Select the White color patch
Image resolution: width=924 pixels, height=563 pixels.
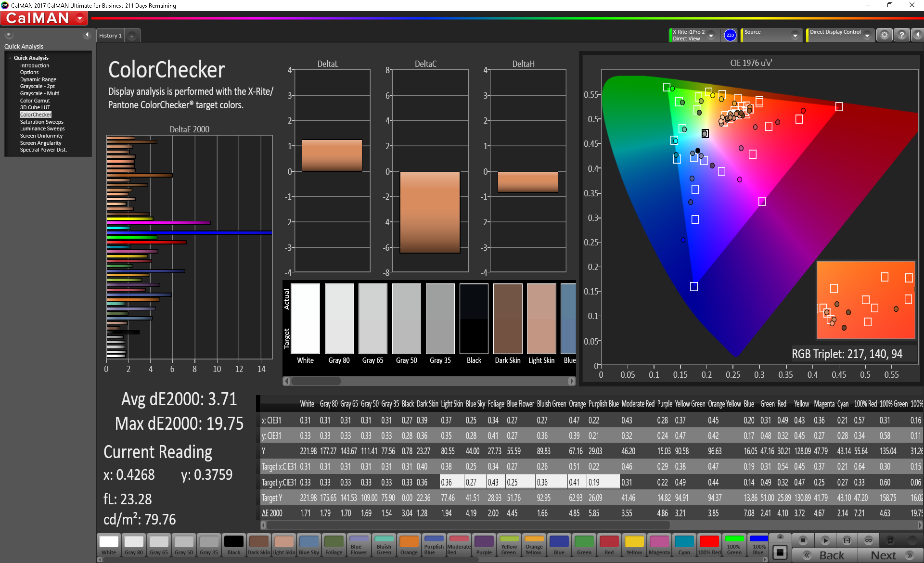tap(109, 545)
